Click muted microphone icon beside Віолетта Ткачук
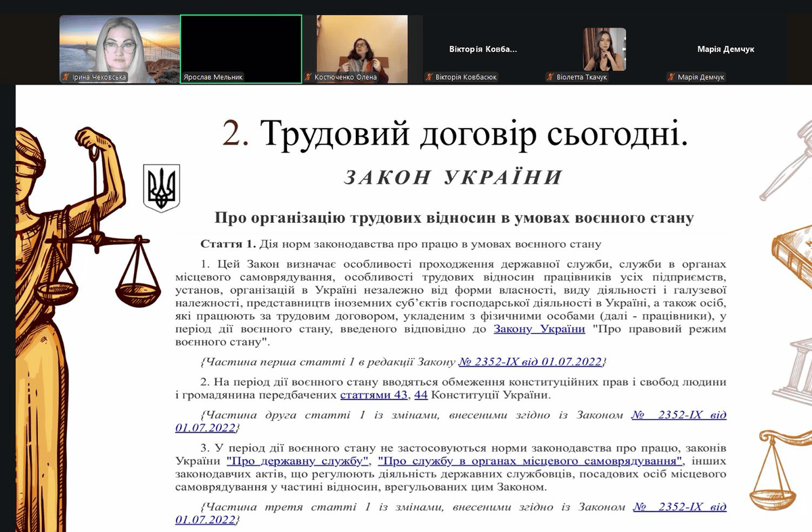Viewport: 812px width, 532px height. 550,77
